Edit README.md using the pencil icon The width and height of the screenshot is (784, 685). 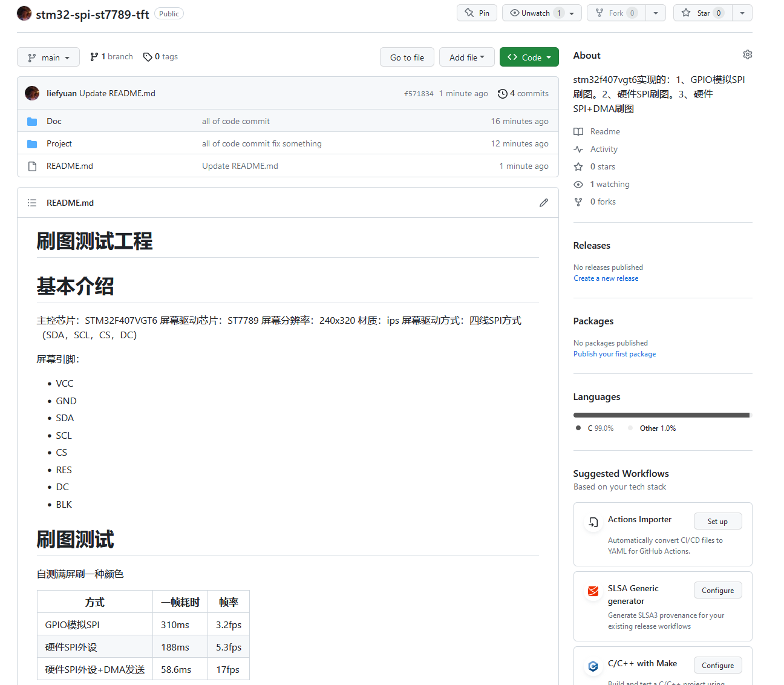pos(543,202)
